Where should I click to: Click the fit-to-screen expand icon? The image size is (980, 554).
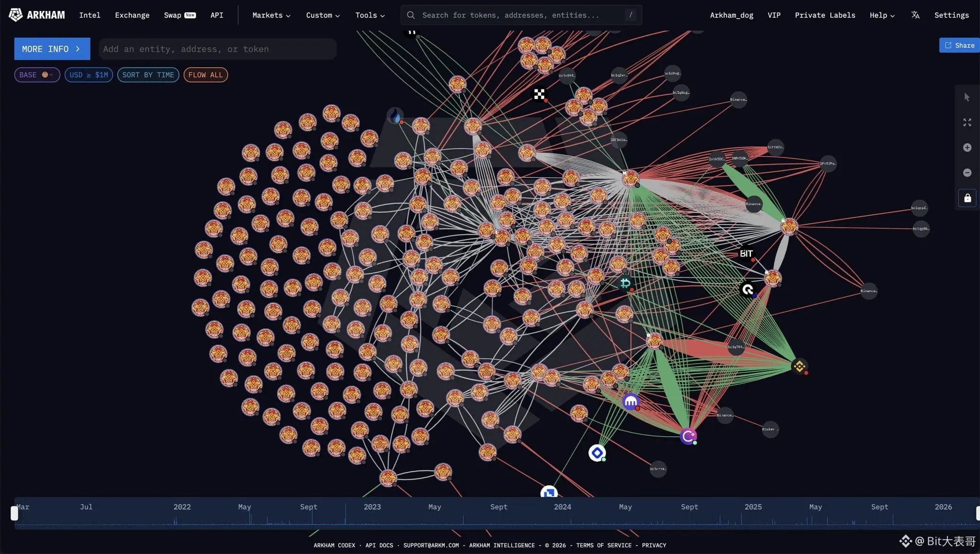pyautogui.click(x=967, y=122)
